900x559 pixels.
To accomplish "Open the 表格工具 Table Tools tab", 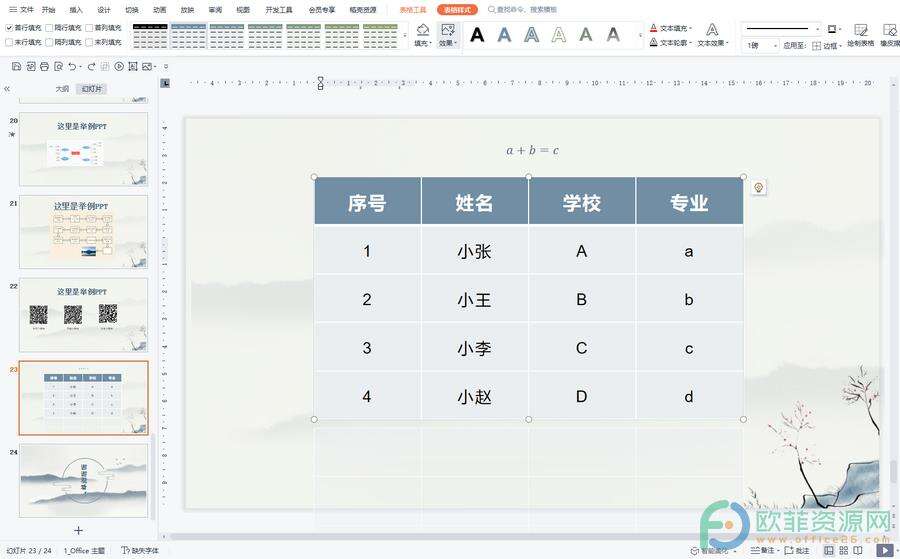I will (x=413, y=10).
